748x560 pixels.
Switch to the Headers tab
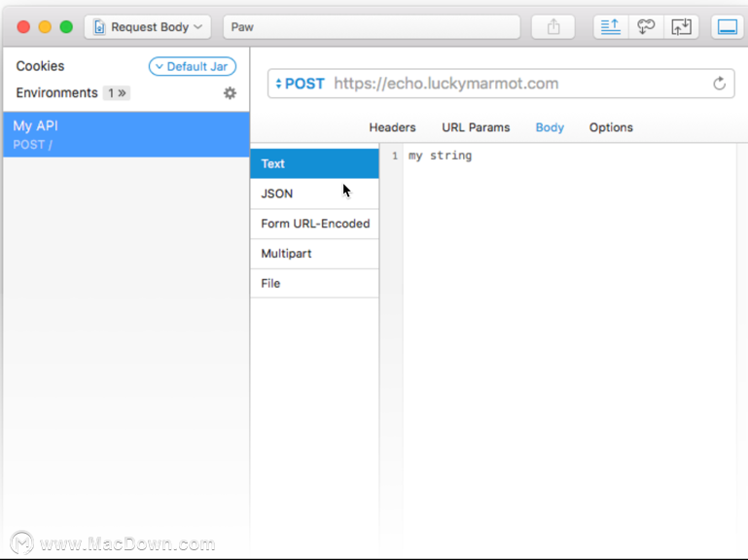click(x=392, y=127)
